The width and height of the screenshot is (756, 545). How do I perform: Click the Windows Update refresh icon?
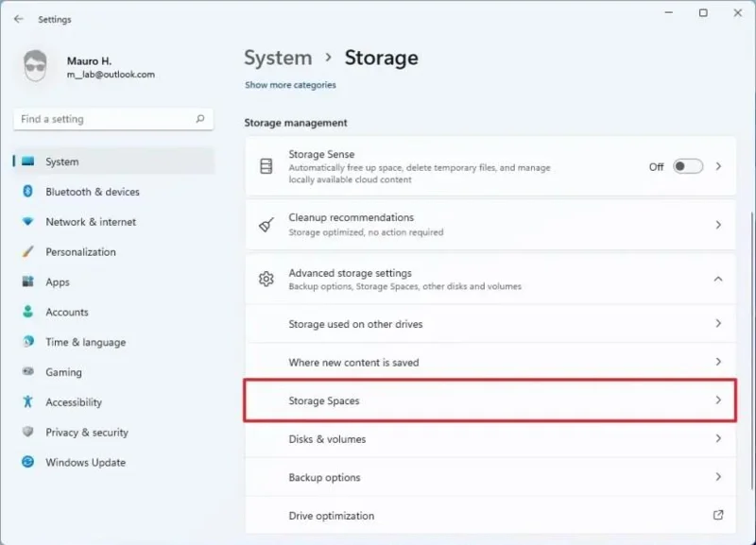(x=28, y=462)
